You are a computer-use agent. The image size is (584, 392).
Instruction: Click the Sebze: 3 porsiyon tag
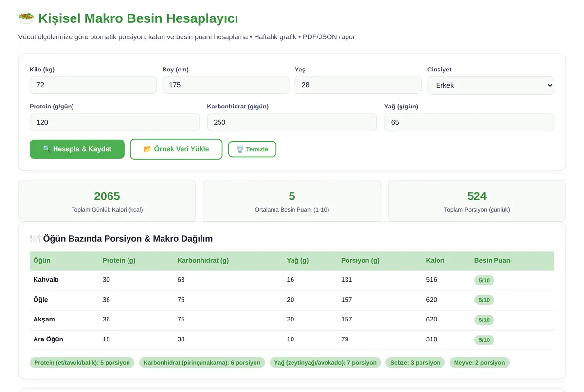point(415,362)
